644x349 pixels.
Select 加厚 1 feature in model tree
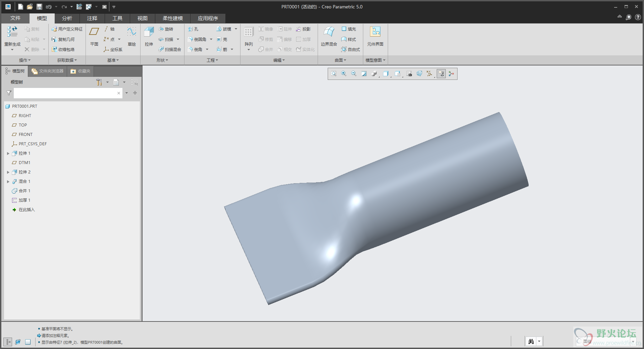(21, 200)
